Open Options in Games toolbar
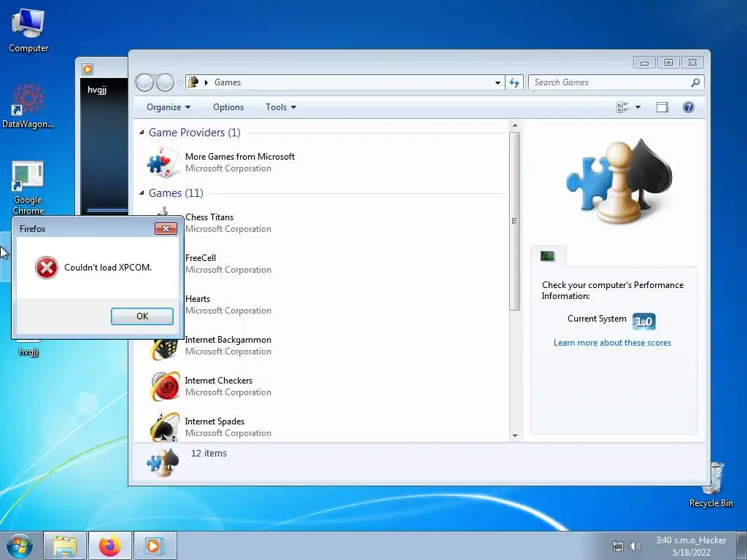The width and height of the screenshot is (747, 560). pos(228,107)
